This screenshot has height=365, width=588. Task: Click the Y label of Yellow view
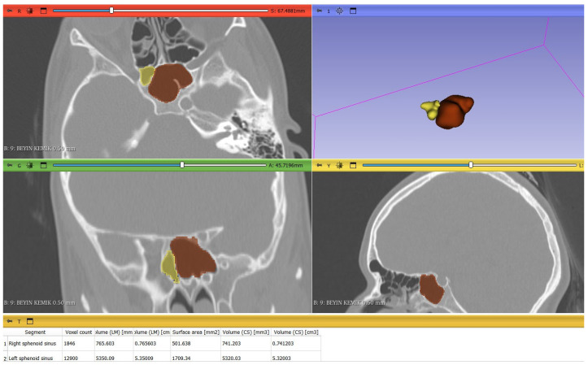pos(329,165)
